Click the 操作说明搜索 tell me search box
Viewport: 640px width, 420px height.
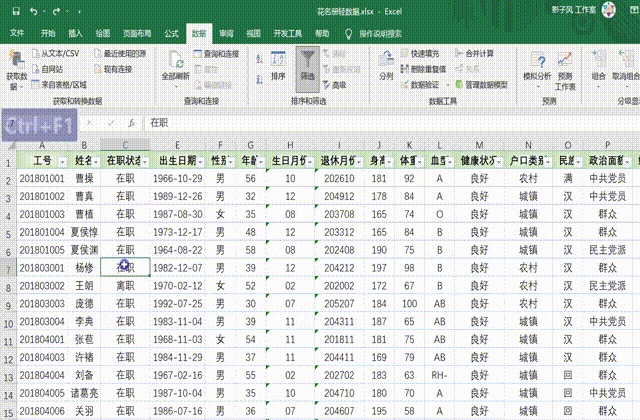click(x=380, y=33)
